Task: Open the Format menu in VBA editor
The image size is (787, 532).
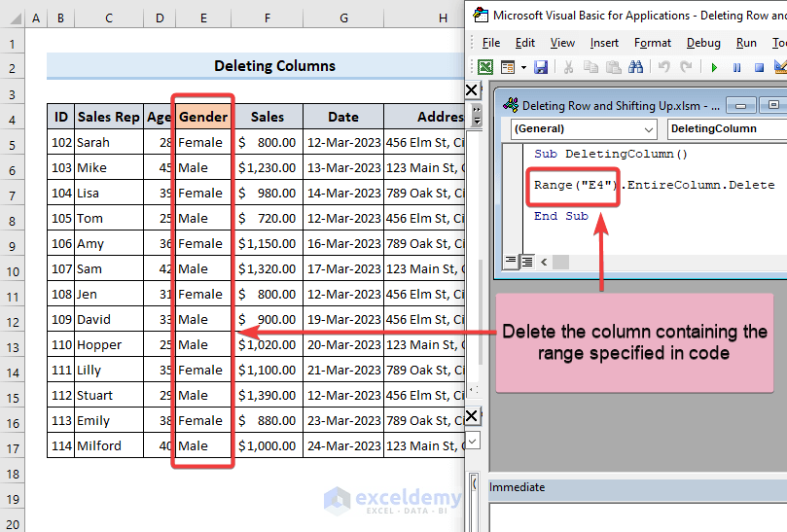Action: tap(653, 43)
